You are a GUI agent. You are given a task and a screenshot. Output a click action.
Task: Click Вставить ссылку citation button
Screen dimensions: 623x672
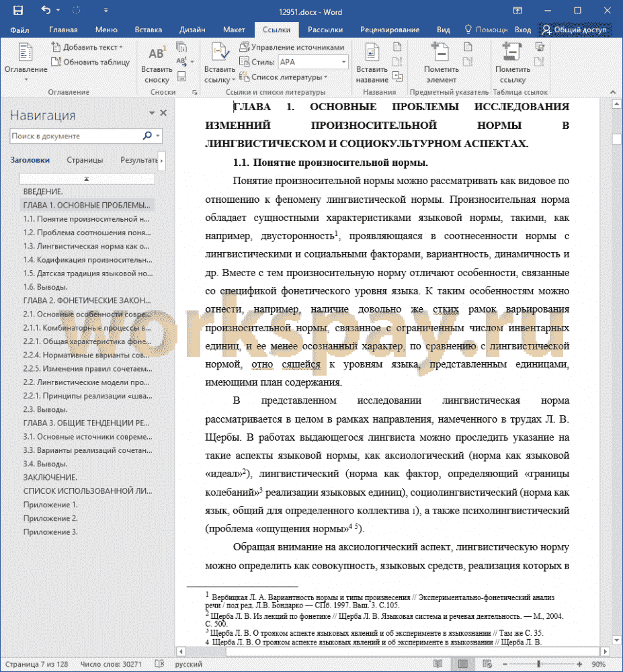pos(220,63)
